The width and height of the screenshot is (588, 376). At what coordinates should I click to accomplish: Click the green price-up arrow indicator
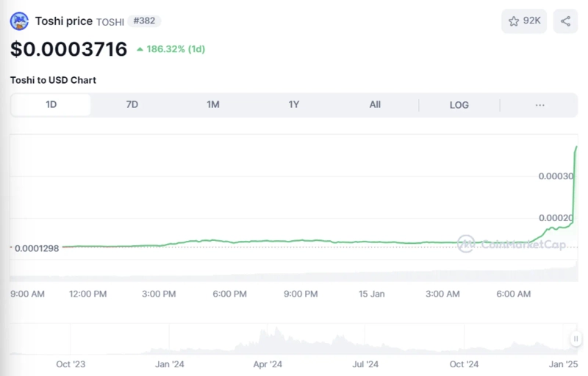[140, 49]
